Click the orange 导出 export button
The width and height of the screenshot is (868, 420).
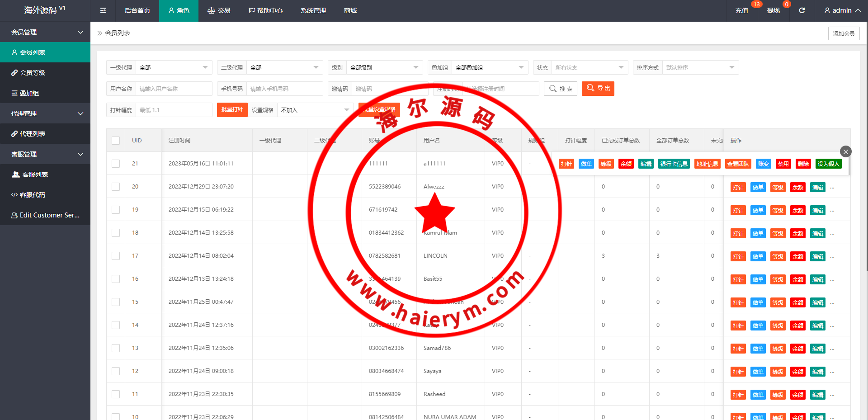click(x=598, y=89)
